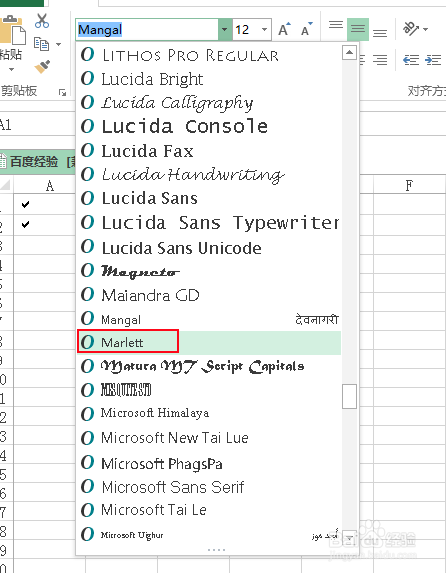Click the Decrease Indent icon
This screenshot has height=573, width=446.
pyautogui.click(x=411, y=60)
